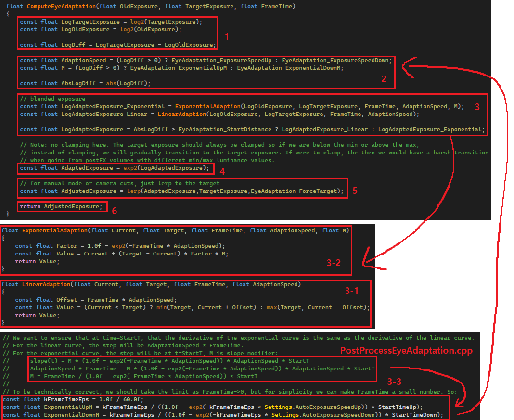The height and width of the screenshot is (420, 514).
Task: Click the StartTimeDown identifier
Action: 414,415
